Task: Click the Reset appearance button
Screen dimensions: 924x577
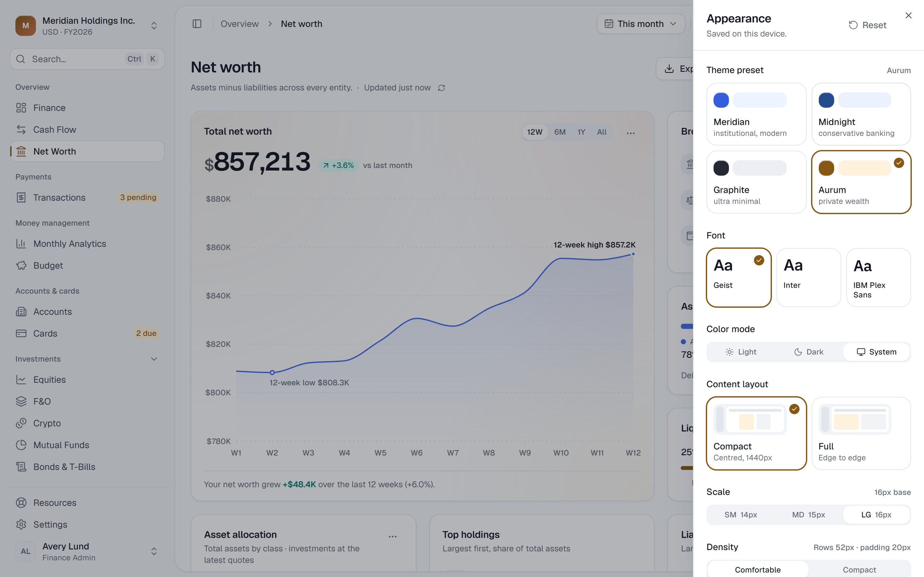Action: click(867, 25)
